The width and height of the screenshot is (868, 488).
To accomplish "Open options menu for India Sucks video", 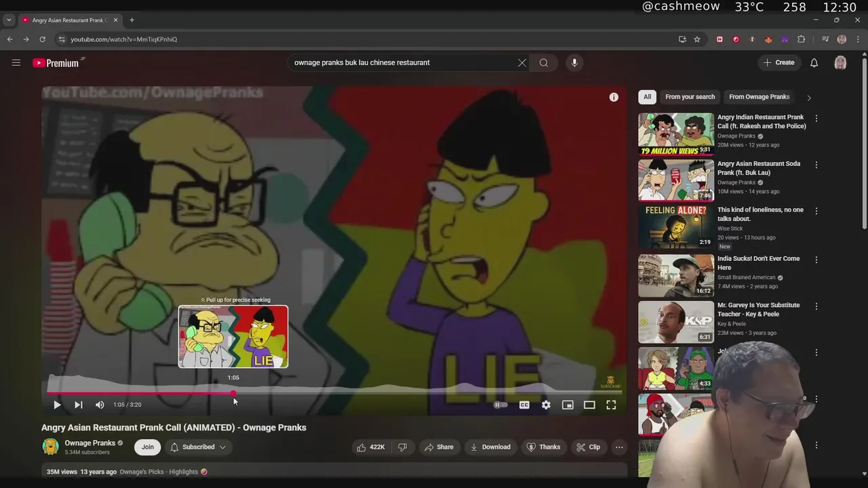I will [x=816, y=260].
